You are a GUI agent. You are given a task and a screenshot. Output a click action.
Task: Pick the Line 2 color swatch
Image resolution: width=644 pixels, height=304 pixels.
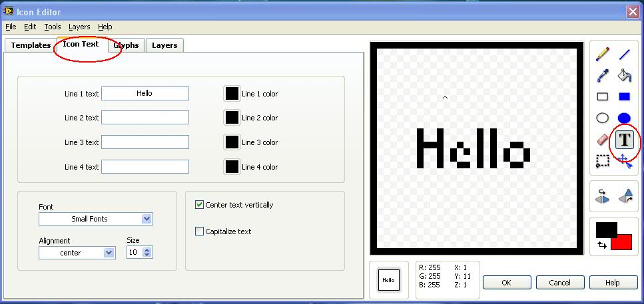coord(232,118)
